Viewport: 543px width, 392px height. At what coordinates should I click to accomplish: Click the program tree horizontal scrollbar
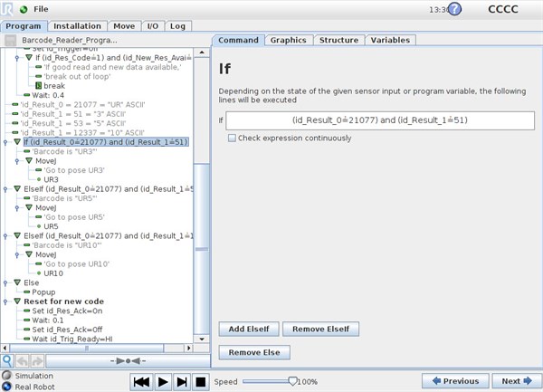tap(87, 348)
